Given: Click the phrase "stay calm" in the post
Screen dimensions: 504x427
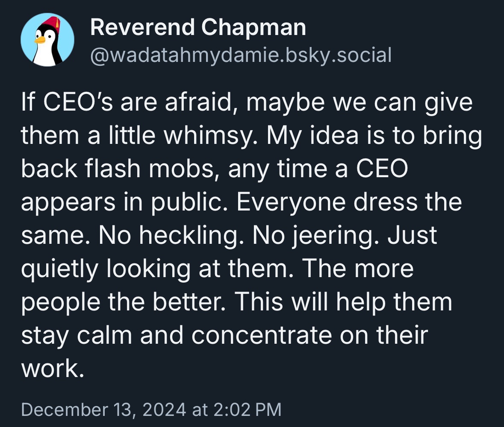Looking at the screenshot, I should coord(77,335).
